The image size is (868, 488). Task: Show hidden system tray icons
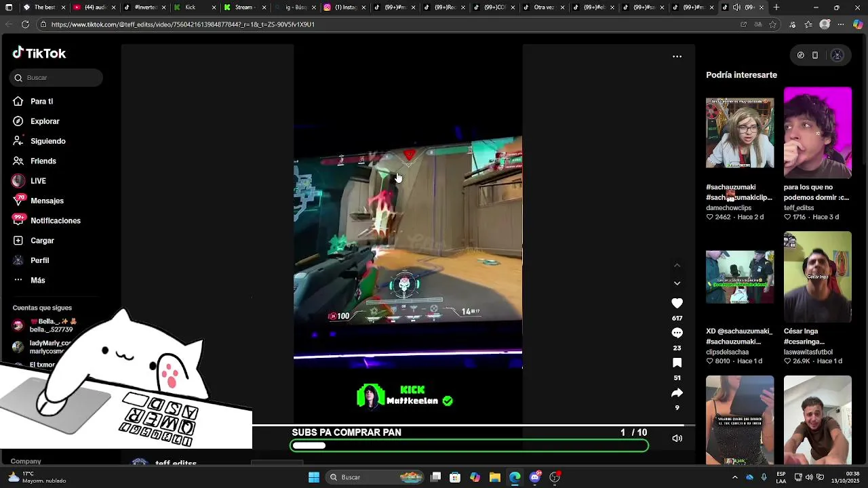click(735, 477)
